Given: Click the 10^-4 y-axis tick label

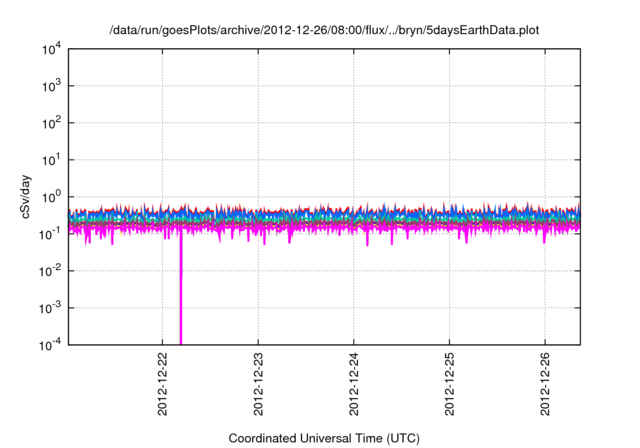Looking at the screenshot, I should coord(51,346).
